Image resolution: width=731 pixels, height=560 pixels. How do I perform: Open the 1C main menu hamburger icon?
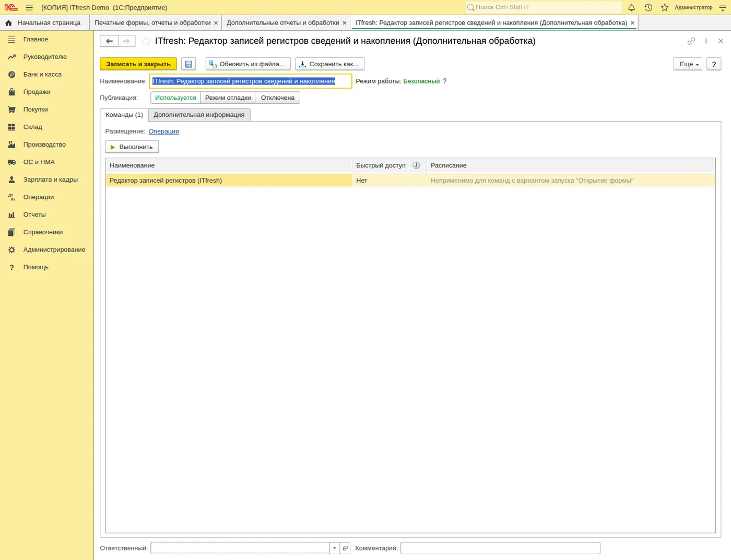pos(29,7)
